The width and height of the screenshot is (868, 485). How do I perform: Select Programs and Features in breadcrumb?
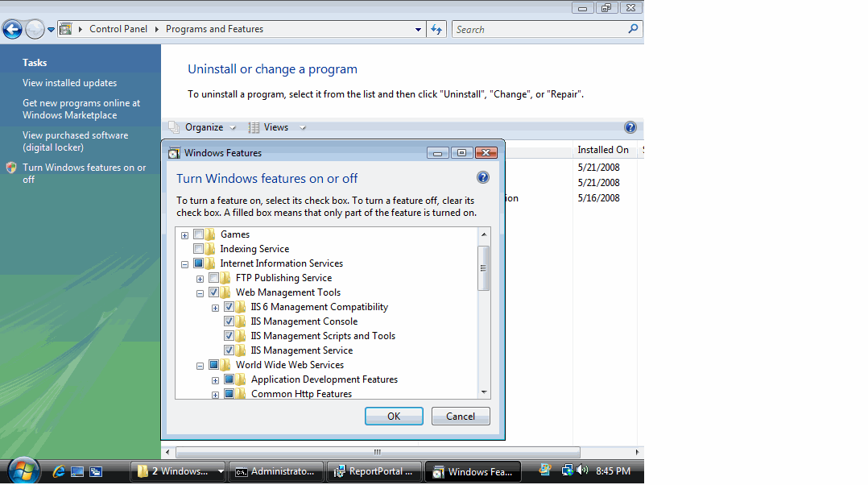[x=215, y=29]
